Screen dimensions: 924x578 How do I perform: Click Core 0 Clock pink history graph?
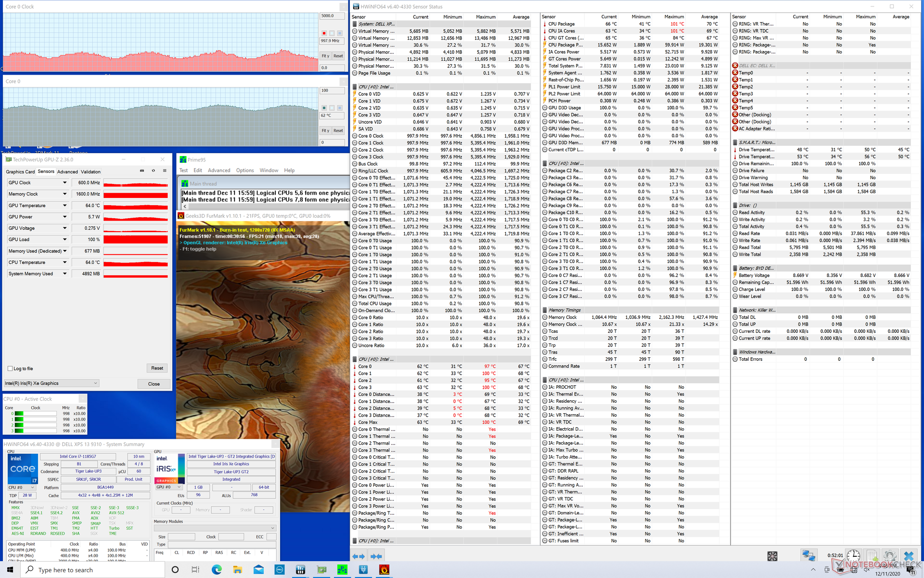[x=161, y=42]
